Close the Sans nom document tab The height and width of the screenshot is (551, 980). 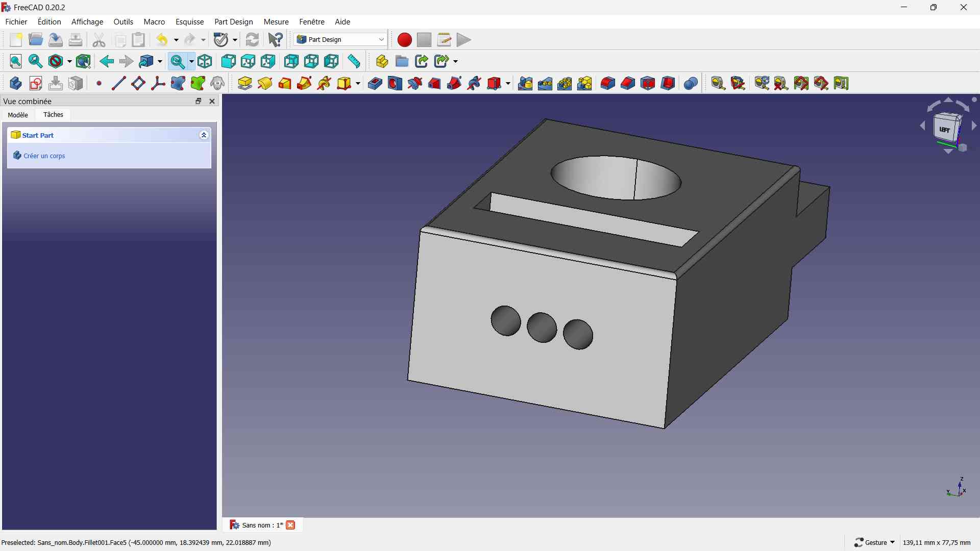point(290,525)
